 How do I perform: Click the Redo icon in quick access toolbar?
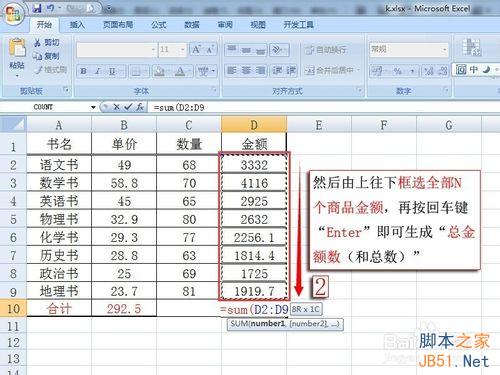click(72, 8)
